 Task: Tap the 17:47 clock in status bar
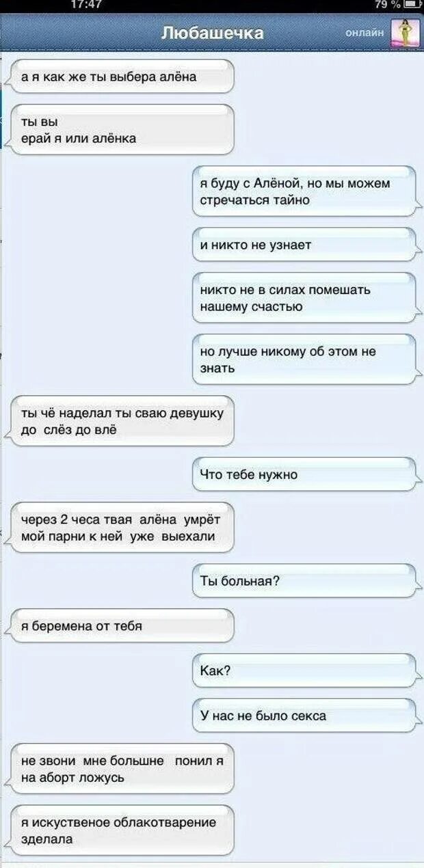(87, 5)
